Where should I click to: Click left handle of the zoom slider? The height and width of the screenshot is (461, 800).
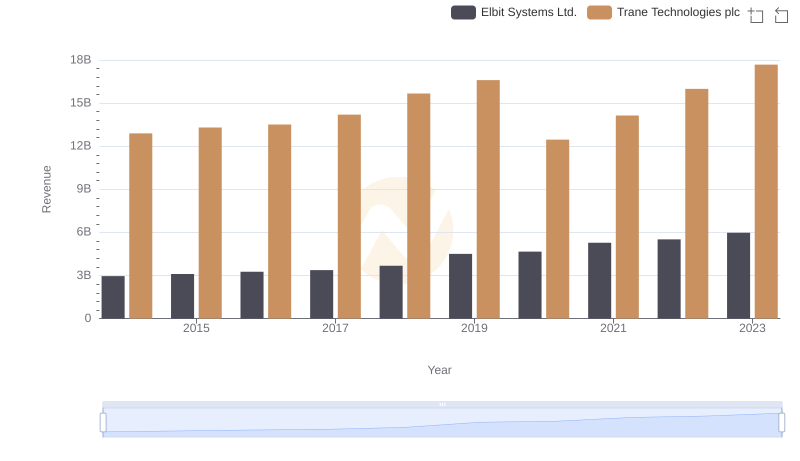[103, 423]
